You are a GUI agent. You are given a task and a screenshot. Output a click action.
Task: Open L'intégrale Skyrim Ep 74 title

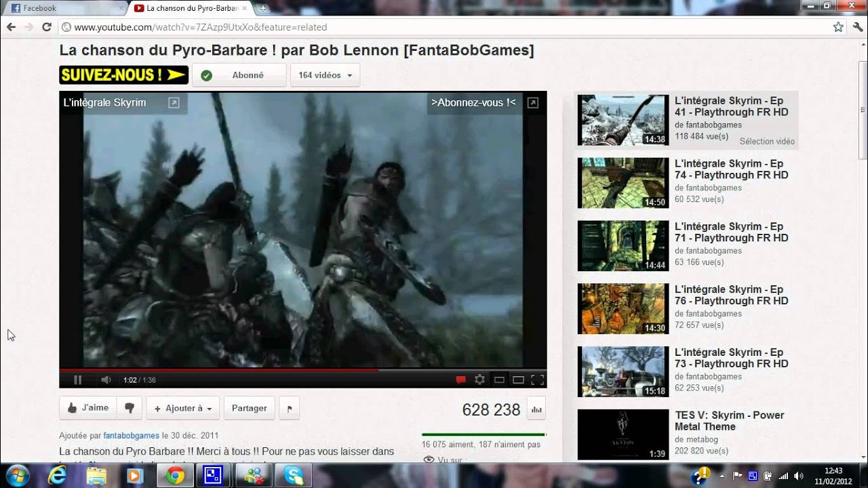point(732,169)
